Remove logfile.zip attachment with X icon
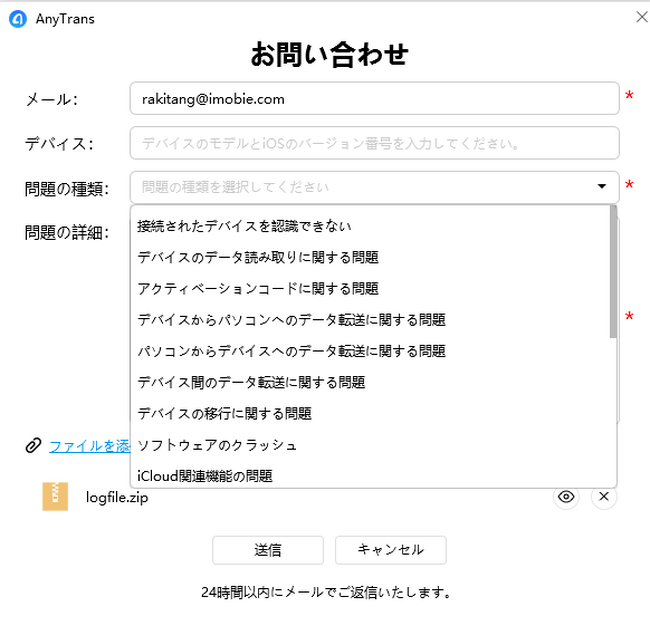The image size is (650, 617). [x=604, y=497]
